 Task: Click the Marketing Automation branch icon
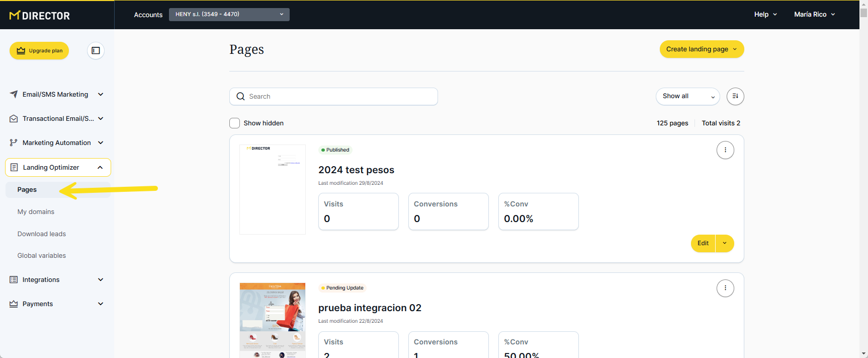coord(14,143)
